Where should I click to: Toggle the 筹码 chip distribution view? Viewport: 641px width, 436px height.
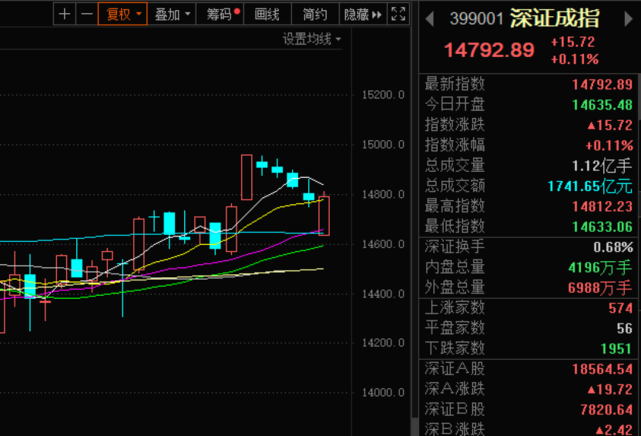[x=219, y=14]
